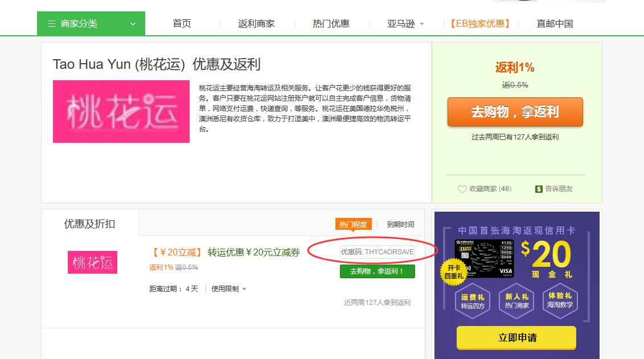Screen dimensions: 644x359
Task: Click the 体验礼 海淘教学 hexagon icon
Action: 560,301
